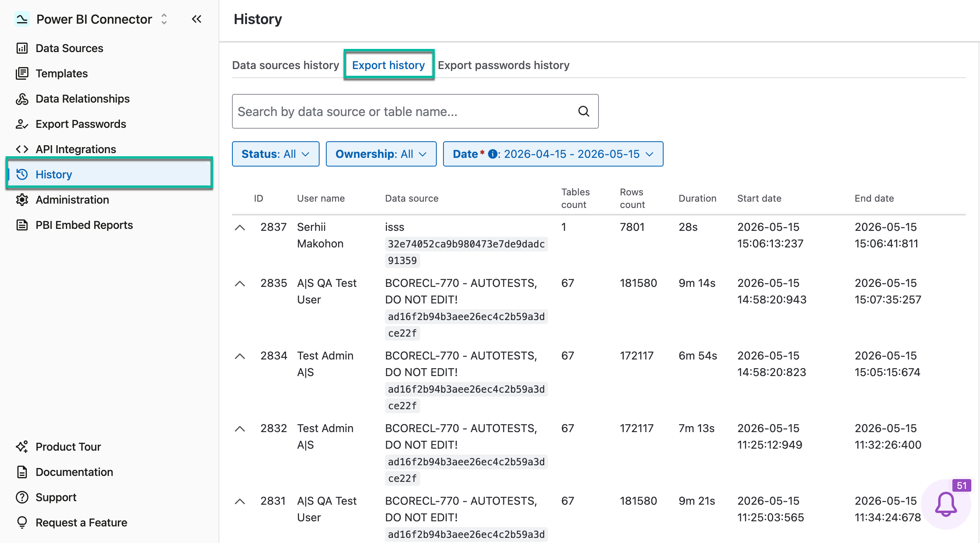Image resolution: width=980 pixels, height=543 pixels.
Task: Click end date 2026-05-15 15:06:41:811
Action: 886,235
